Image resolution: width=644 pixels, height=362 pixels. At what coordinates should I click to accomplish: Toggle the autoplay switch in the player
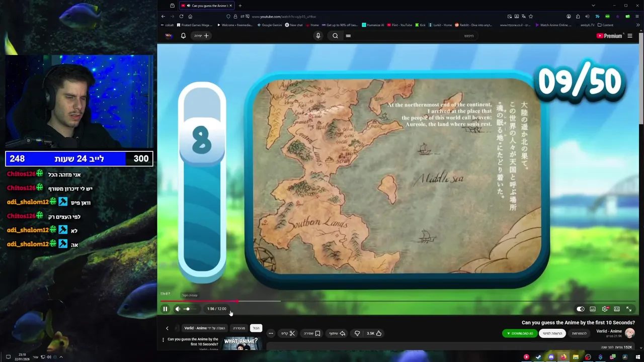pos(581,309)
